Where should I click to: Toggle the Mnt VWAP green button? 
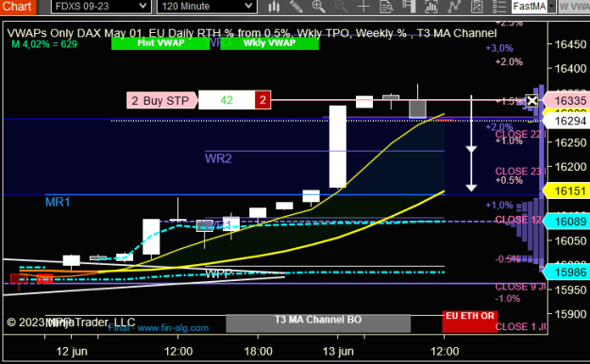coord(160,43)
